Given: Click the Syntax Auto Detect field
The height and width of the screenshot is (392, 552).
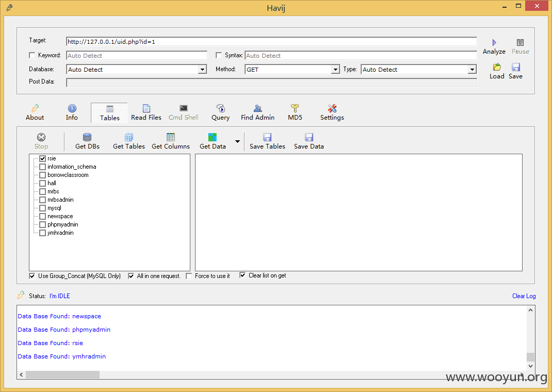Looking at the screenshot, I should (x=361, y=56).
